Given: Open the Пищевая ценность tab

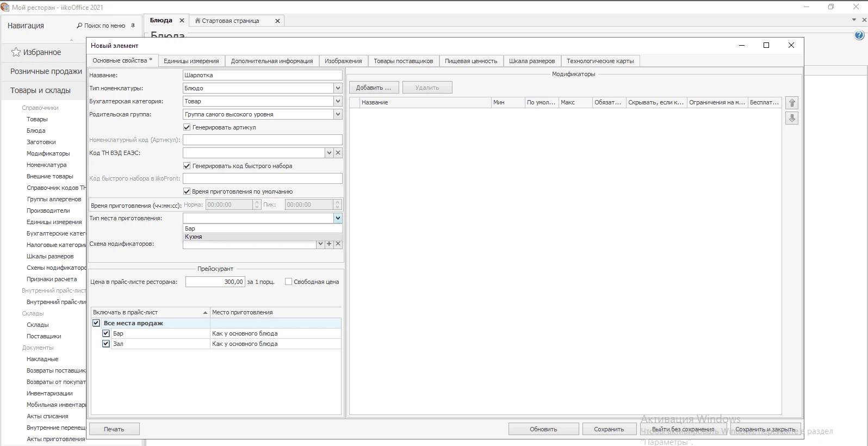Looking at the screenshot, I should 470,61.
